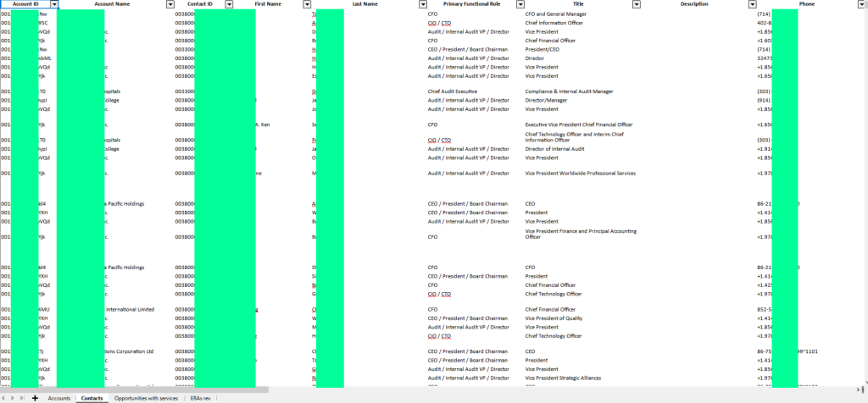Click the next sheet navigation arrow
The image size is (868, 403).
click(13, 398)
